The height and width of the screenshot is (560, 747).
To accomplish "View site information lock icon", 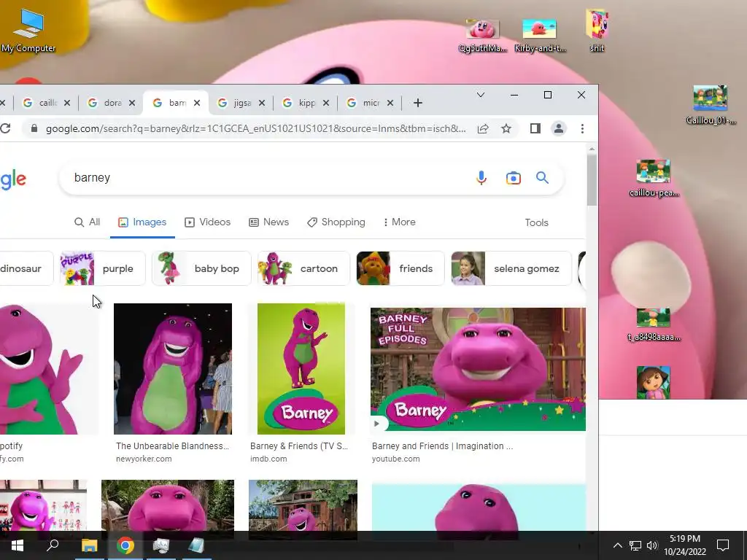I will coord(34,128).
